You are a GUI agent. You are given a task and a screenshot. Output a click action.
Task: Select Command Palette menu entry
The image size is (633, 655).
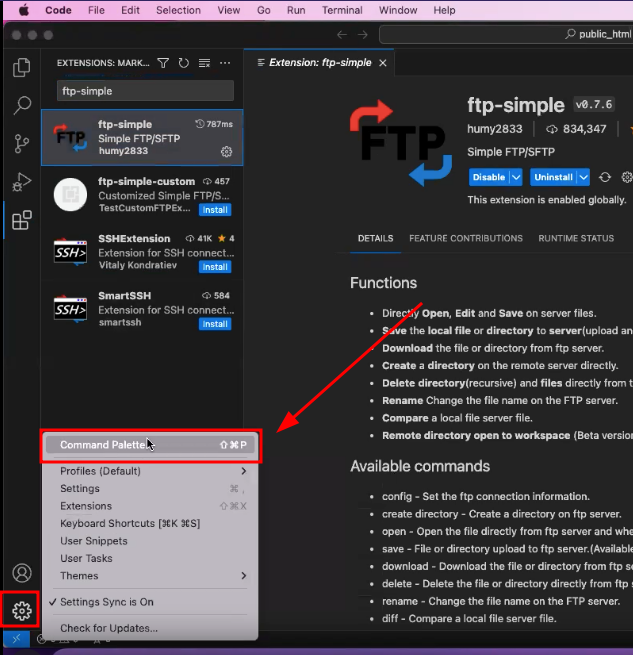coord(152,445)
